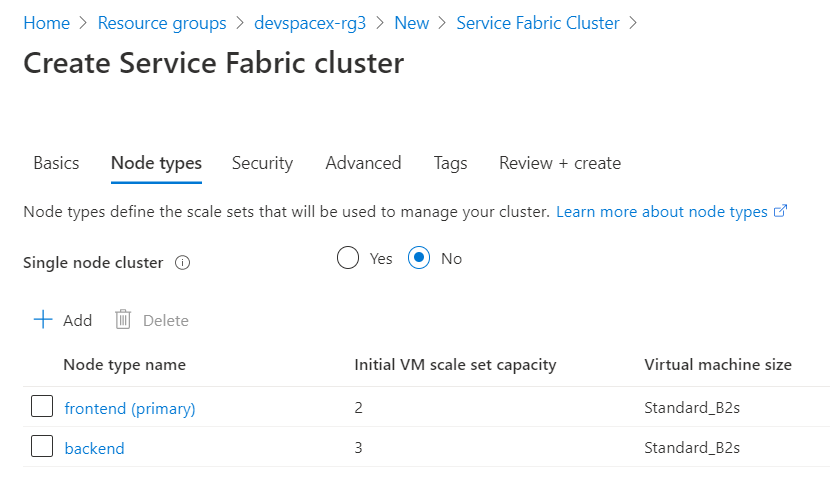The width and height of the screenshot is (830, 483).
Task: Click the Virtual machine size column header
Action: coord(718,364)
